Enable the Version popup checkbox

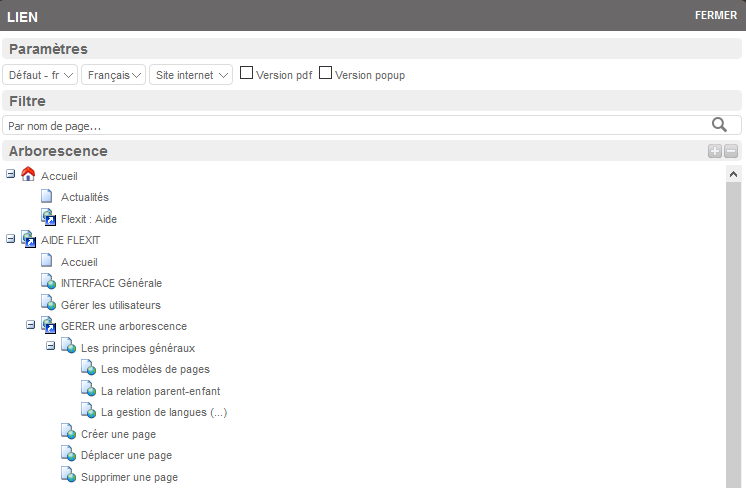coord(325,73)
